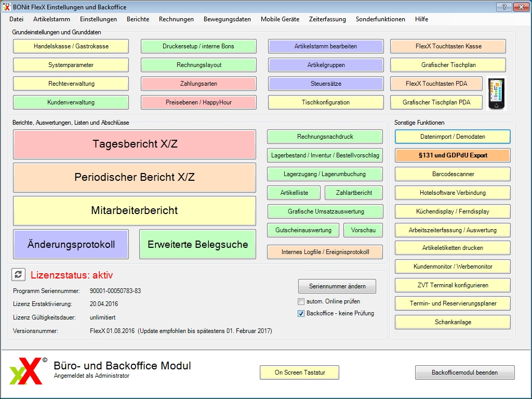Open the Mobile Geräte menu
Image resolution: width=532 pixels, height=399 pixels.
pos(280,19)
